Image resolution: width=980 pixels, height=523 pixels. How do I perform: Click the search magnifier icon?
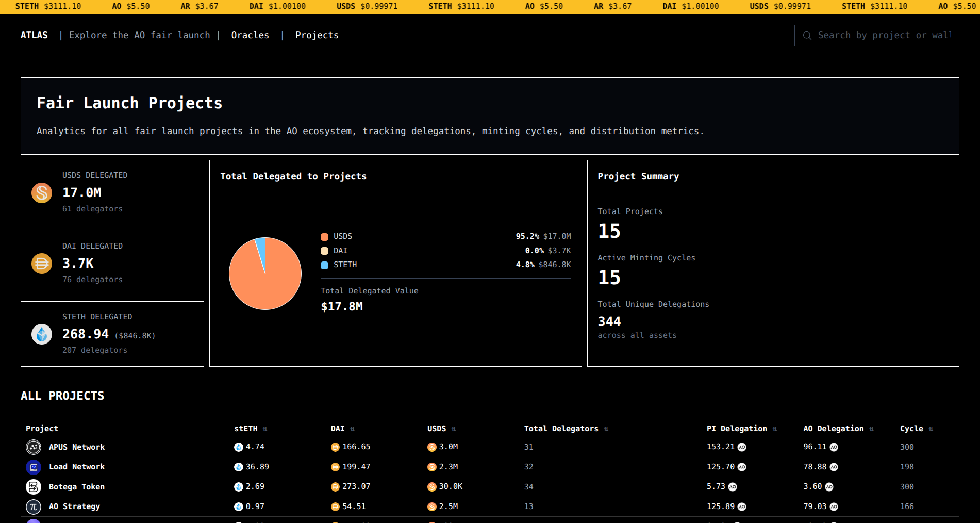pos(807,36)
